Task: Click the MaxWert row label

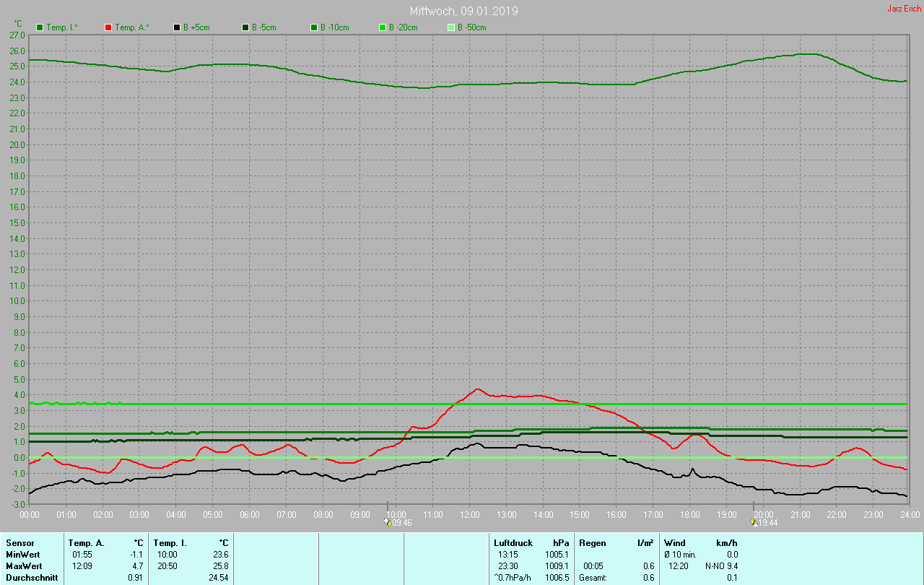Action: pos(22,565)
